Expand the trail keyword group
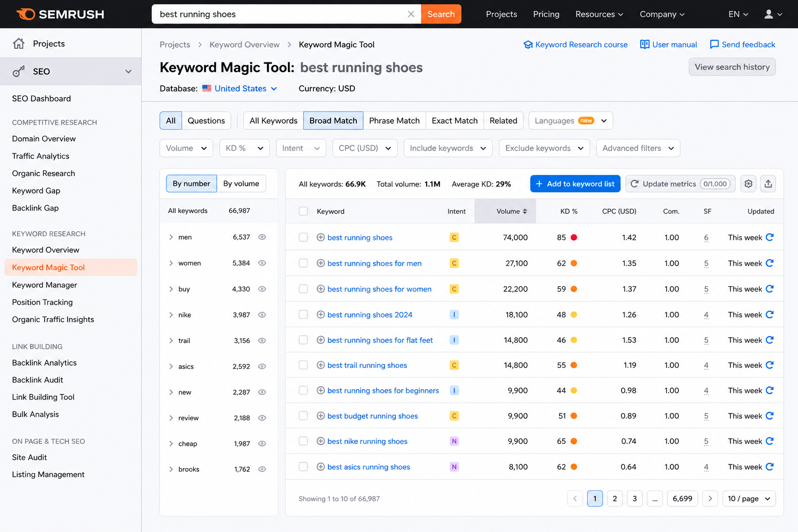 tap(171, 340)
